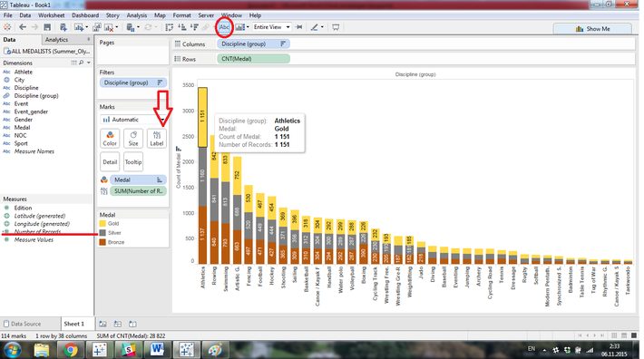Click the Label button on Marks card
The height and width of the screenshot is (359, 644).
pos(157,139)
